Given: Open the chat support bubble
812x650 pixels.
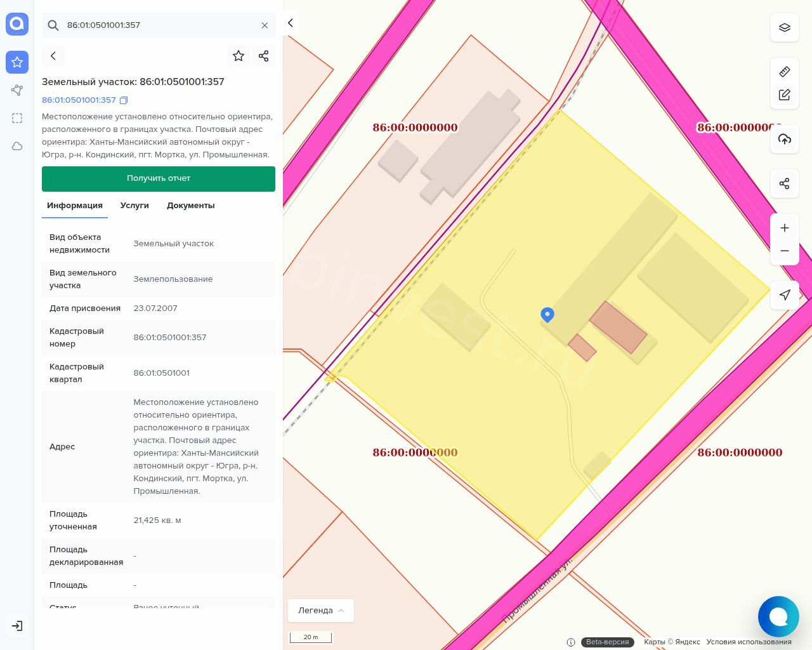Looking at the screenshot, I should click(x=778, y=616).
